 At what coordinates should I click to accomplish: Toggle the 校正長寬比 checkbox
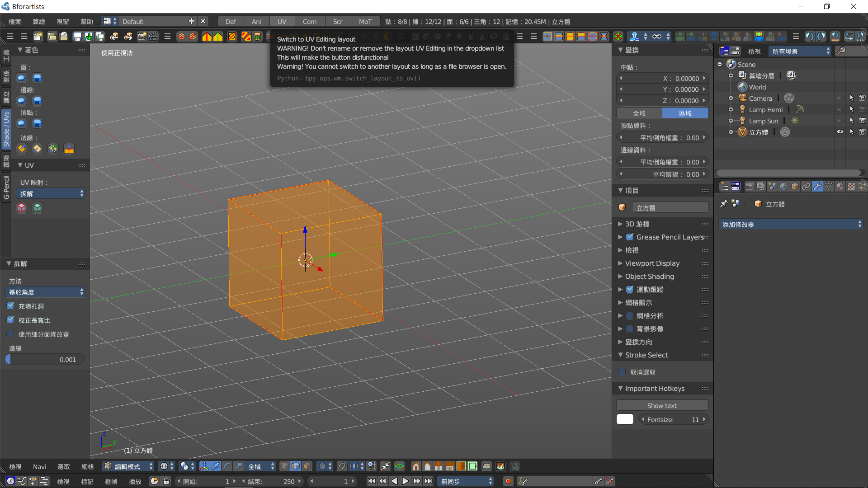[x=11, y=320]
